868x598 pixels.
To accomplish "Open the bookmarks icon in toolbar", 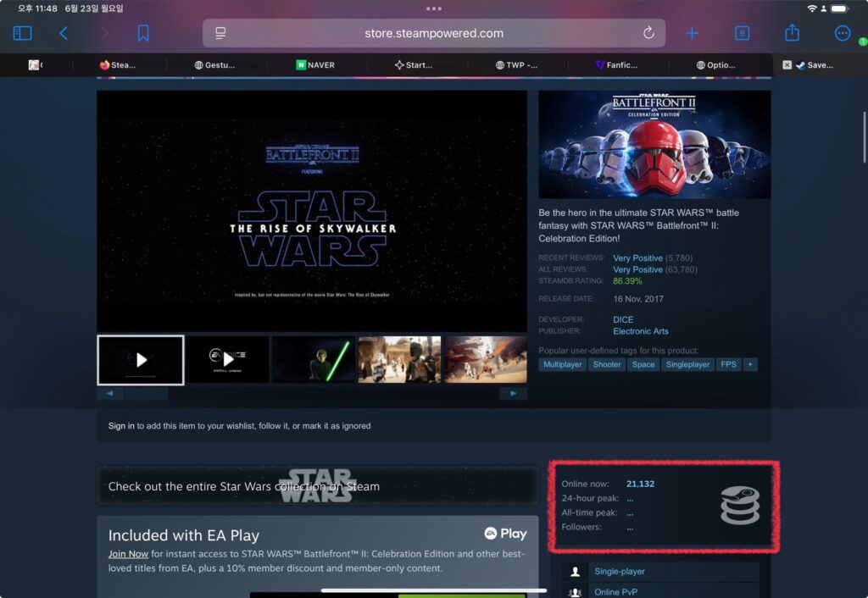I will click(142, 33).
